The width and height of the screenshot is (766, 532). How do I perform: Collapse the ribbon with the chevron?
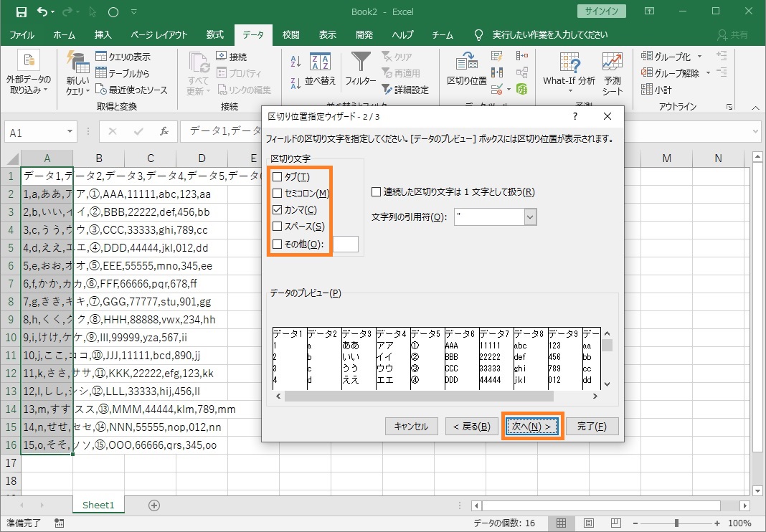point(755,108)
